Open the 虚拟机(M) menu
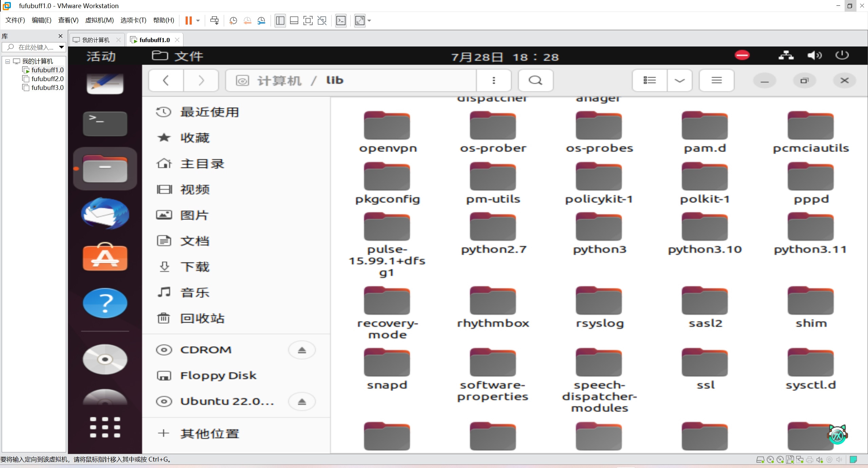This screenshot has height=468, width=868. coord(99,20)
